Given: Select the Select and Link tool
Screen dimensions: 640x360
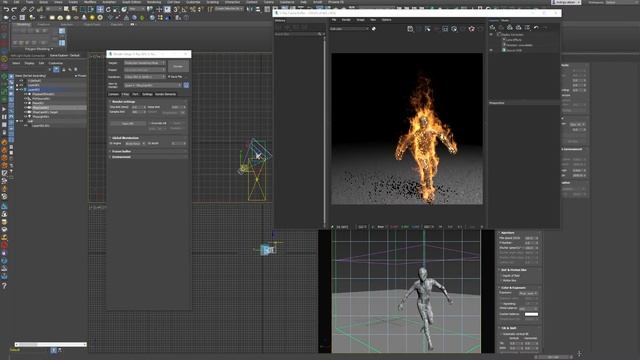Looking at the screenshot, I should 24,9.
